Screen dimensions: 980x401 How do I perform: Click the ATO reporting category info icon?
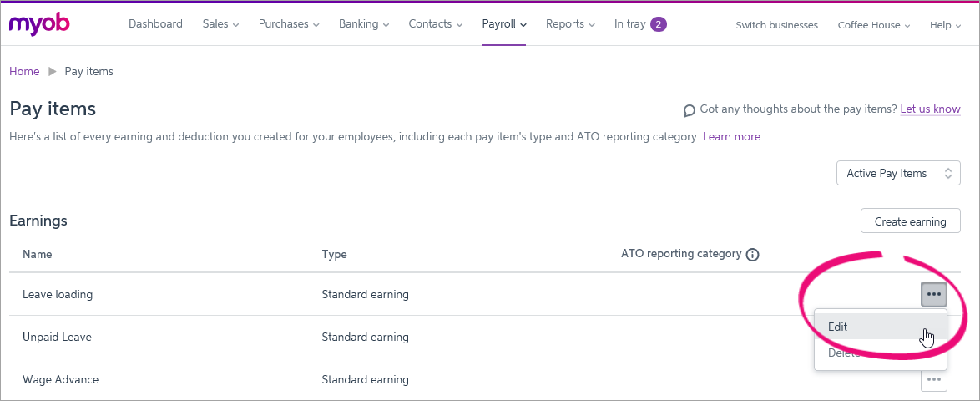(752, 255)
